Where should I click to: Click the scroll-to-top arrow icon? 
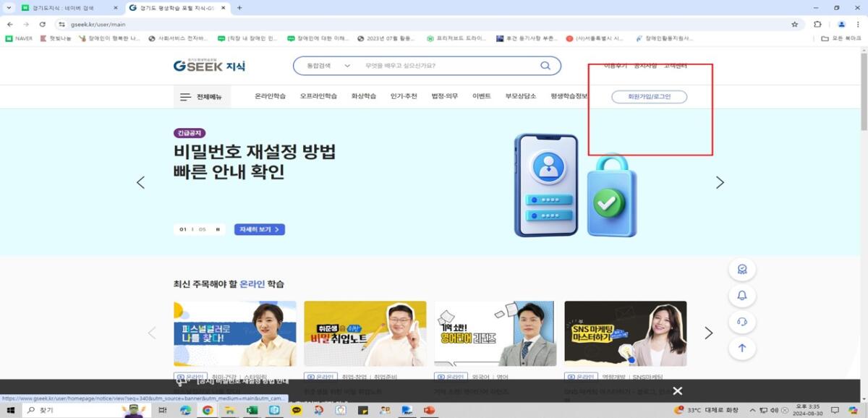click(x=741, y=348)
